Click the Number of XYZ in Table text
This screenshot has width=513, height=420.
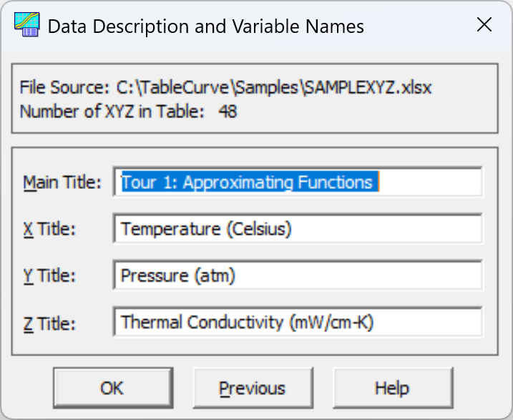[128, 112]
